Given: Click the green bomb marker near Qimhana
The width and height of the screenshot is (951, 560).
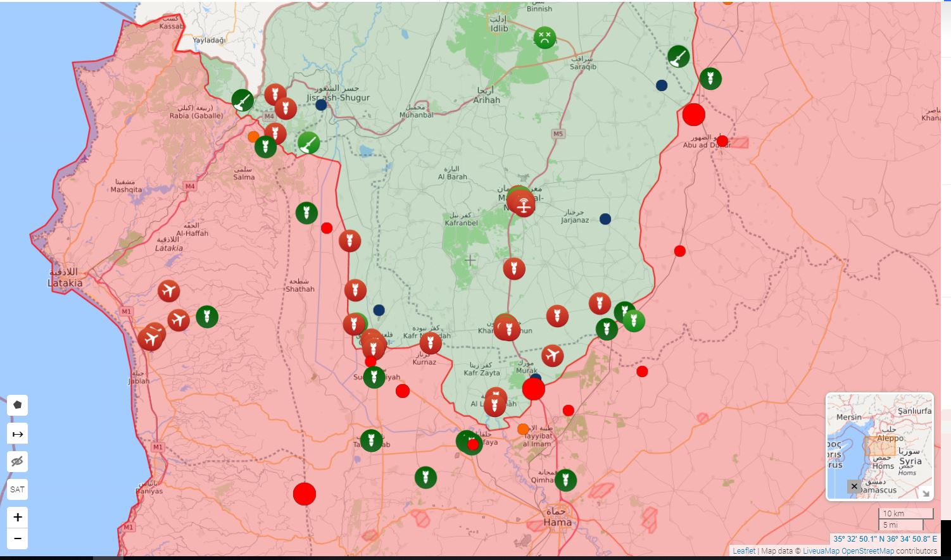Looking at the screenshot, I should (565, 480).
